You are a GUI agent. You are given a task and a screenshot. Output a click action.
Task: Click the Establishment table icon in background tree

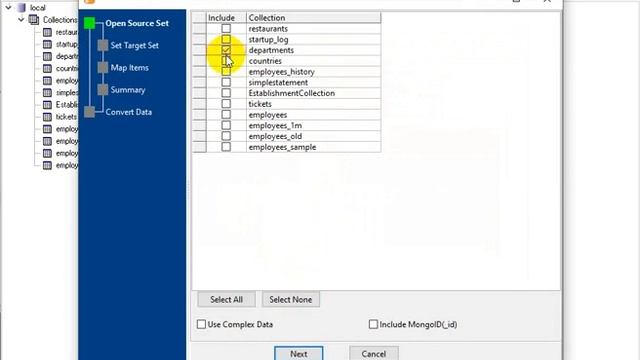[x=47, y=104]
